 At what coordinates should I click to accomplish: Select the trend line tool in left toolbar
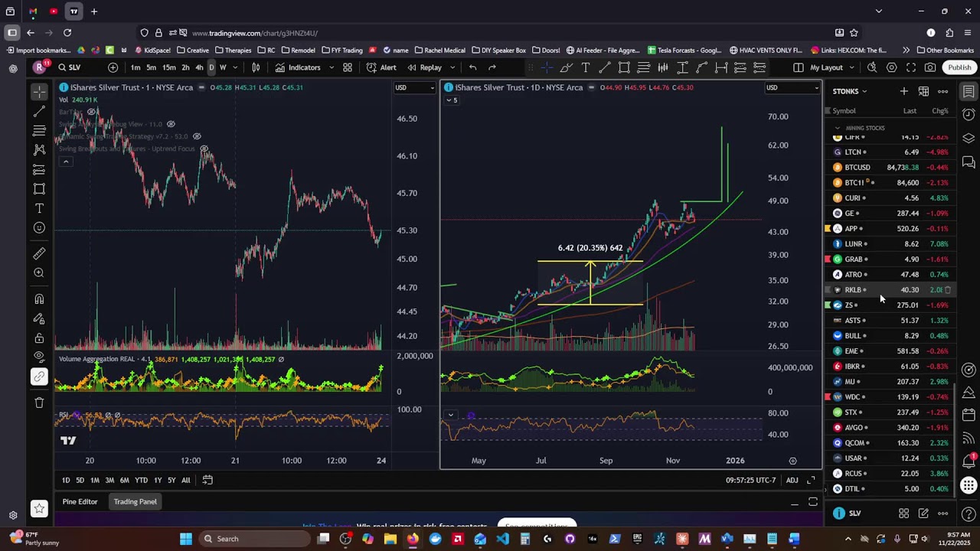tap(39, 112)
